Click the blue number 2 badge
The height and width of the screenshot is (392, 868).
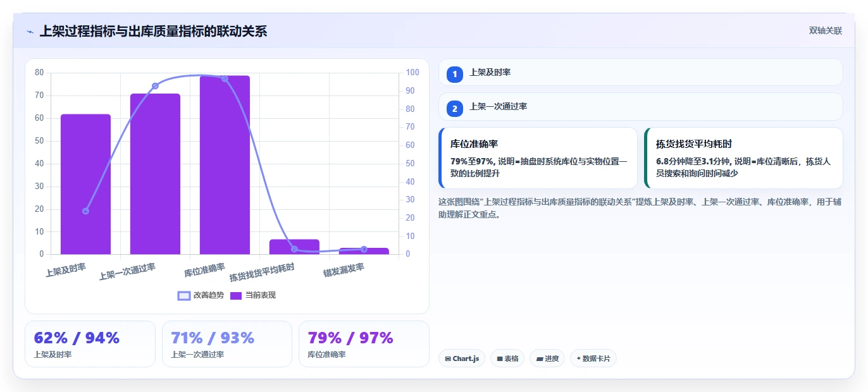pos(454,108)
